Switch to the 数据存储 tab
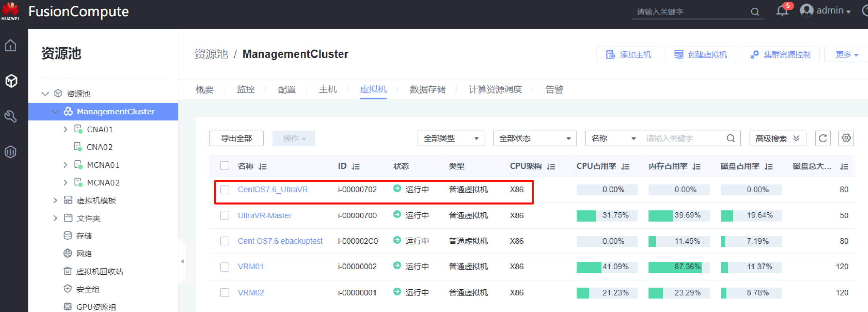Image resolution: width=868 pixels, height=312 pixels. coord(427,89)
